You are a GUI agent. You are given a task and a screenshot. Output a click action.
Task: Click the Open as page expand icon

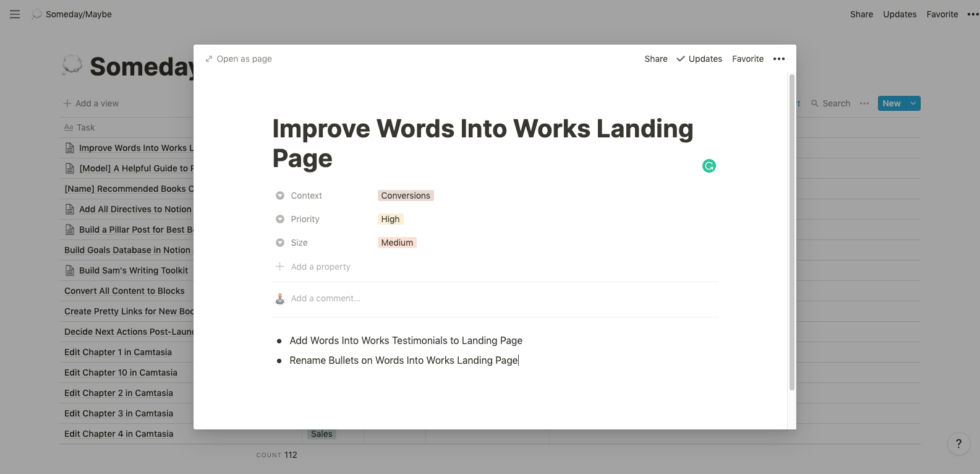click(x=209, y=59)
